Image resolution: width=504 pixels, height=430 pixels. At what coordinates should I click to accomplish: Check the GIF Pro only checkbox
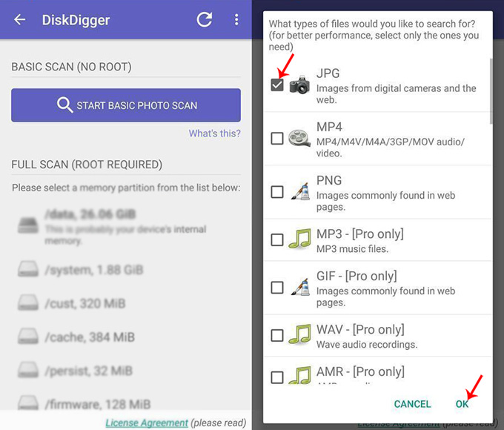click(x=277, y=287)
